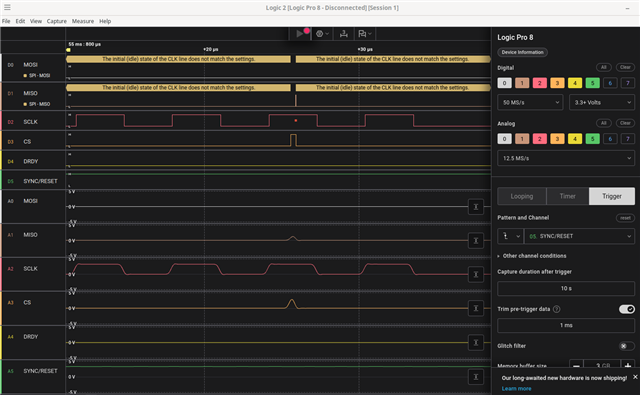This screenshot has width=640, height=395.
Task: Open the Help menu
Action: [105, 21]
